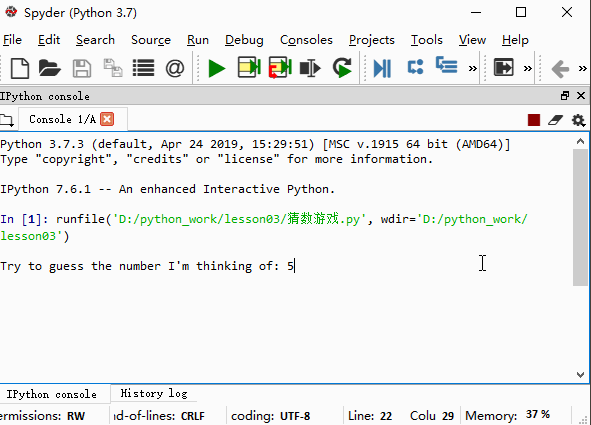
Task: Expand hidden debug toolbar items chevron
Action: pos(472,69)
